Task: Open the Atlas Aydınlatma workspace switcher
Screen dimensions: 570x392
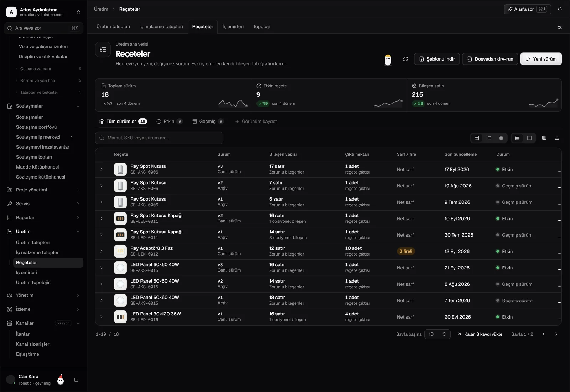Action: pyautogui.click(x=43, y=12)
